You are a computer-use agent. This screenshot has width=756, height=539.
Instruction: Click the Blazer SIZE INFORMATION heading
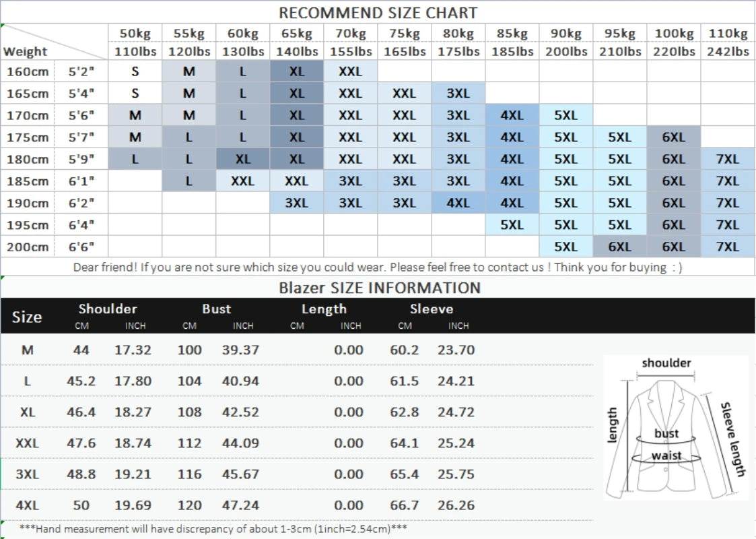380,288
